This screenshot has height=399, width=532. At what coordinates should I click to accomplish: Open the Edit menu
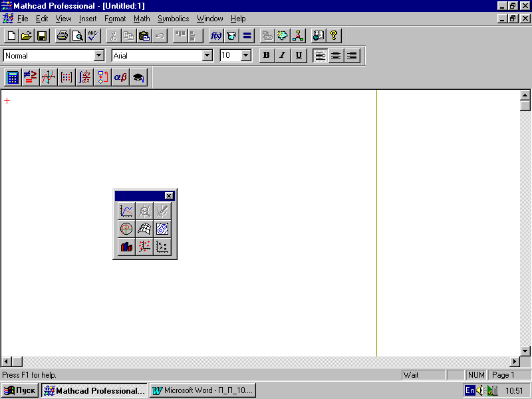point(42,19)
